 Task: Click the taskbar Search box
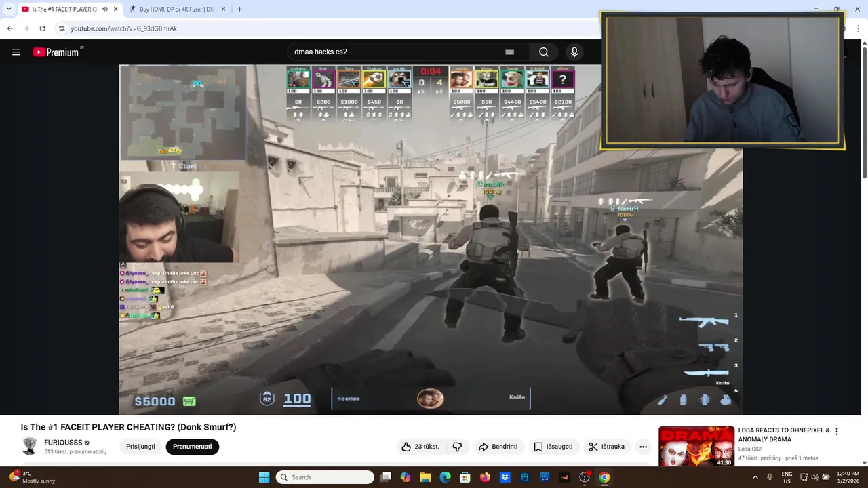[325, 477]
